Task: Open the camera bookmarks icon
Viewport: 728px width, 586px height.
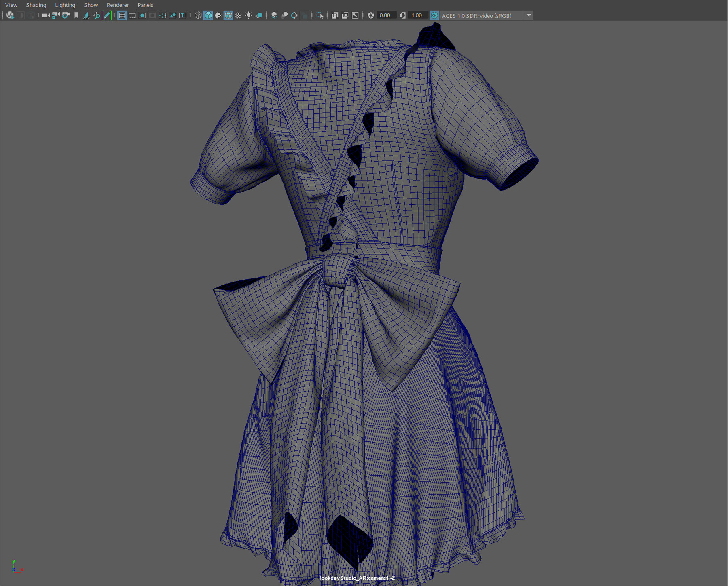Action: click(x=77, y=15)
